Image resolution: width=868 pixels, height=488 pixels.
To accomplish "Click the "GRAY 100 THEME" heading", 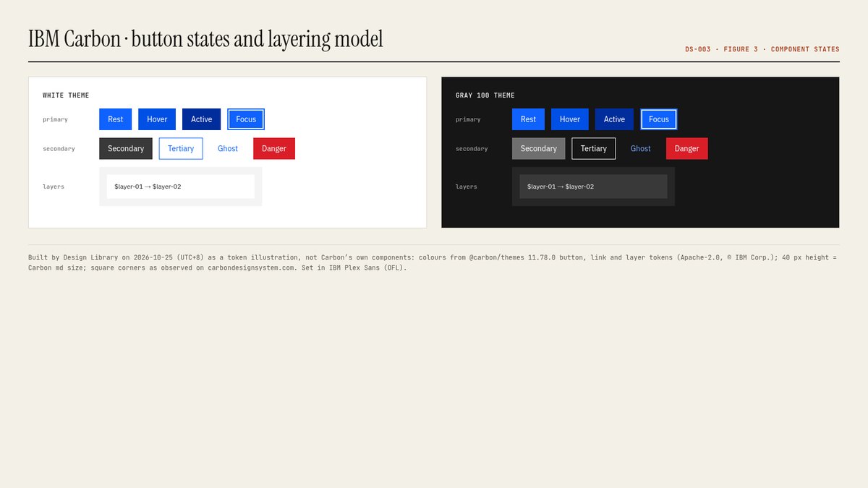I will coord(485,95).
